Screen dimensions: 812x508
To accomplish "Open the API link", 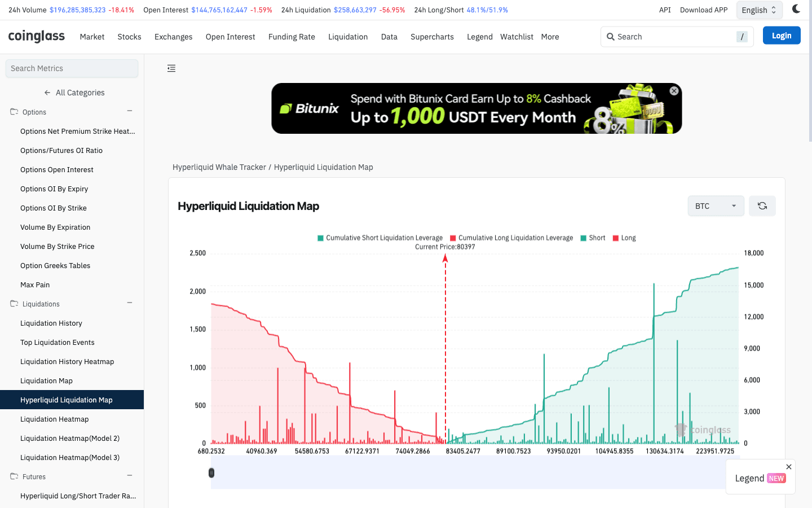I will coord(665,10).
